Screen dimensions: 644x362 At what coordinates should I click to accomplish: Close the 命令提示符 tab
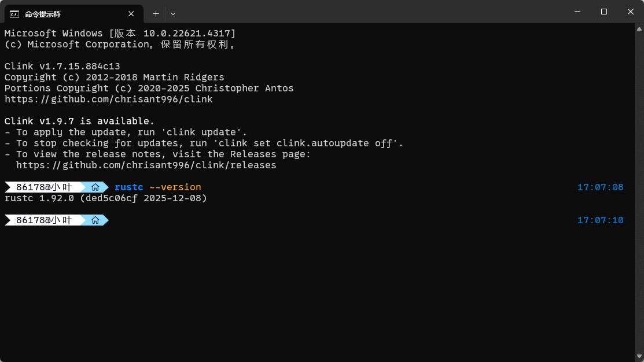[131, 13]
